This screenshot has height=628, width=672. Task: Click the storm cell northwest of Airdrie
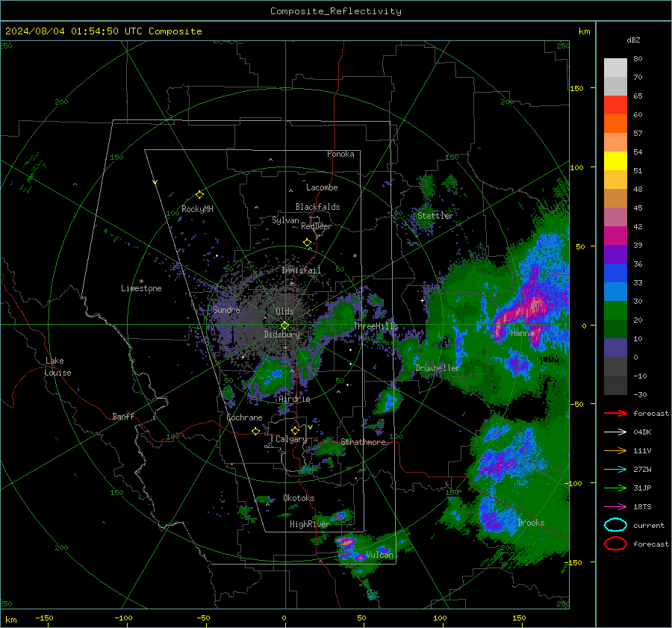tap(271, 378)
